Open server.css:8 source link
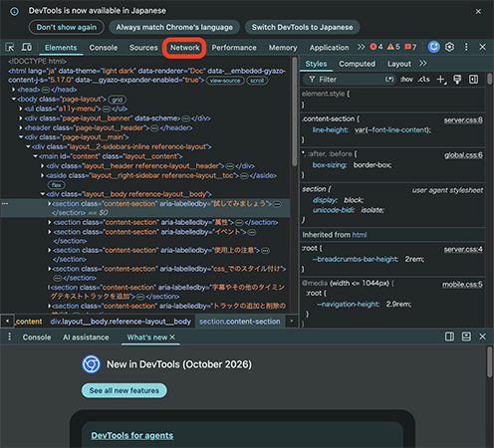Image resolution: width=494 pixels, height=448 pixels. pyautogui.click(x=463, y=120)
